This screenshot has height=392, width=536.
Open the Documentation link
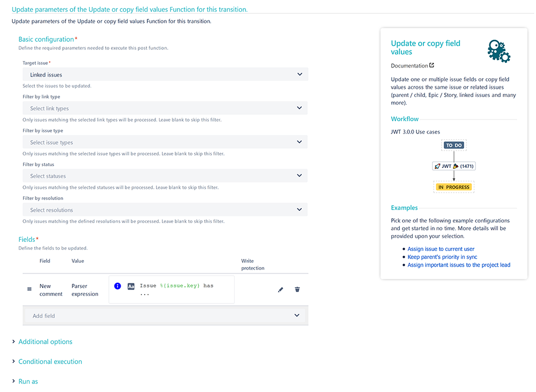(410, 65)
